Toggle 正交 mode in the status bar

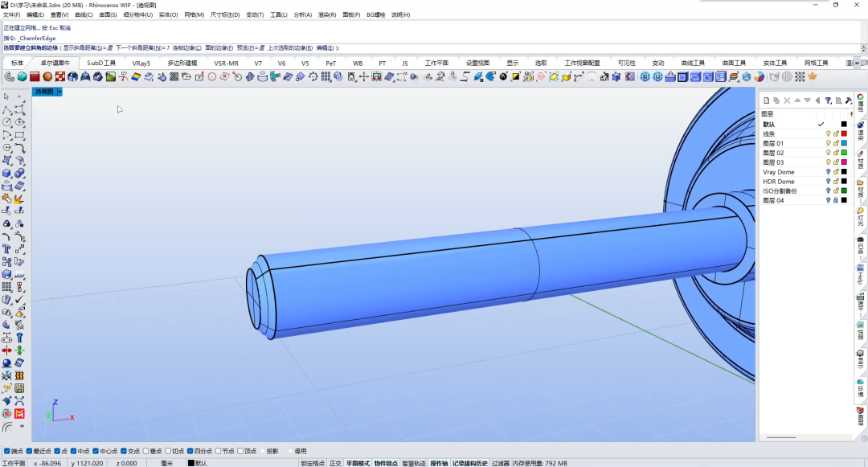335,463
